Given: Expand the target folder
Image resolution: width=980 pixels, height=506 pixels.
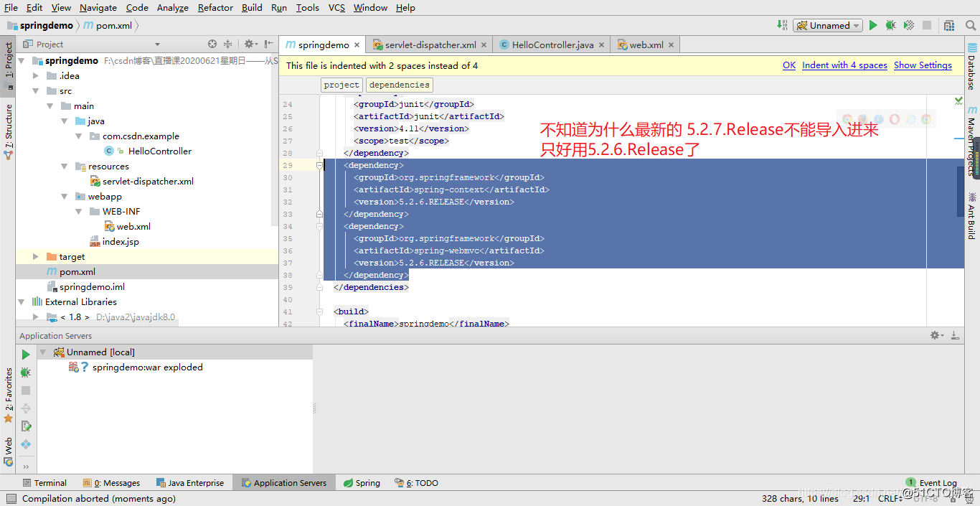Looking at the screenshot, I should click(x=36, y=257).
